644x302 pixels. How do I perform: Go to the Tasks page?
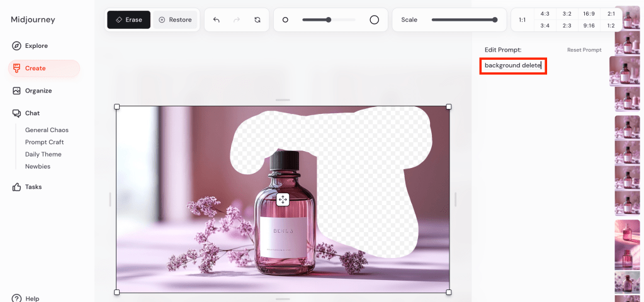(33, 187)
